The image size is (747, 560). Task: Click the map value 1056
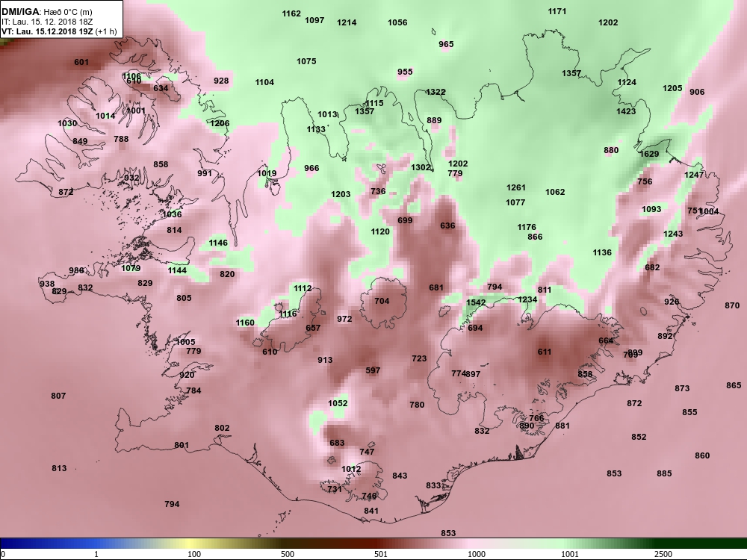397,22
